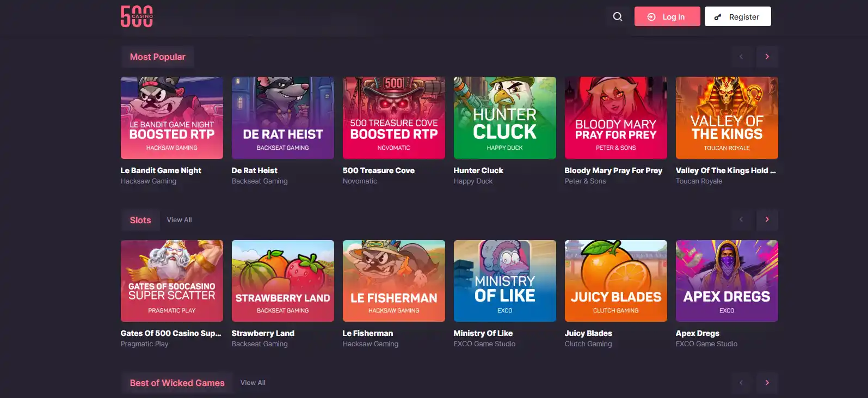This screenshot has height=398, width=868.
Task: Click the Pragmatic Play provider text
Action: (x=144, y=344)
